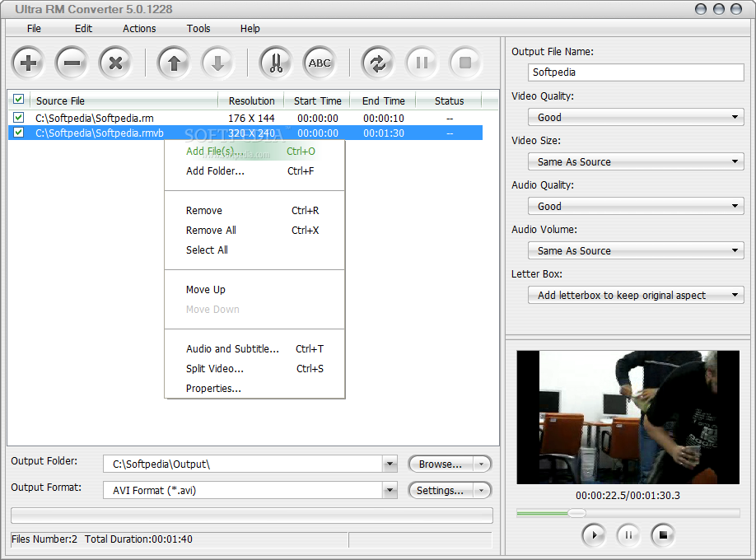The image size is (756, 560).
Task: Click the Browse... button
Action: point(441,464)
